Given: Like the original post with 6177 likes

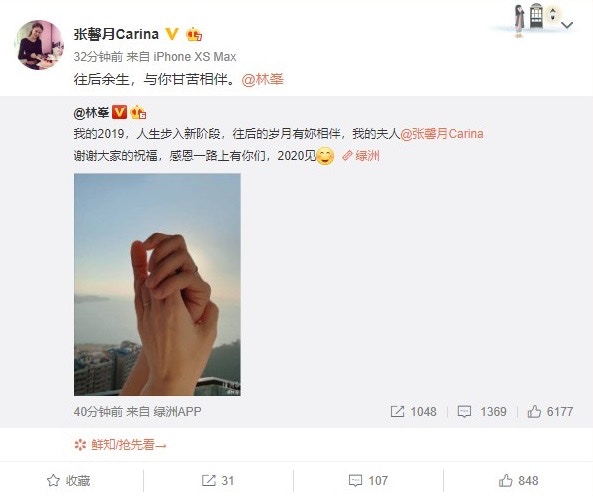Looking at the screenshot, I should (x=550, y=411).
